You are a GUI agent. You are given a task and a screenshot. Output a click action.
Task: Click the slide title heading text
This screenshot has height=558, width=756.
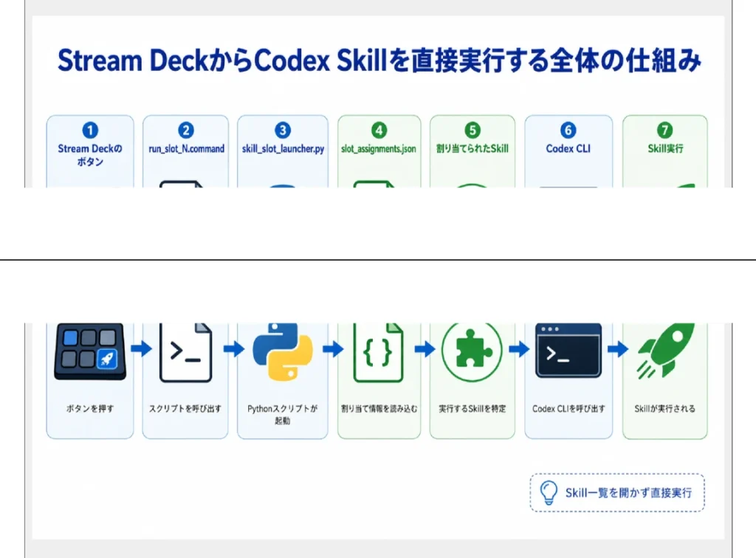pyautogui.click(x=379, y=61)
